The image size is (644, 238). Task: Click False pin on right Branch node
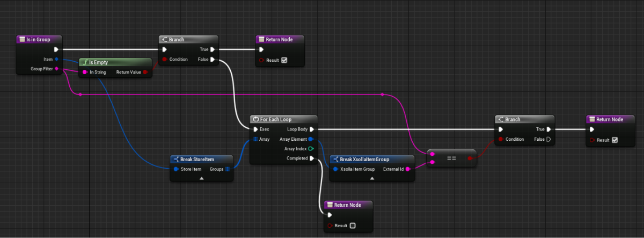point(549,139)
